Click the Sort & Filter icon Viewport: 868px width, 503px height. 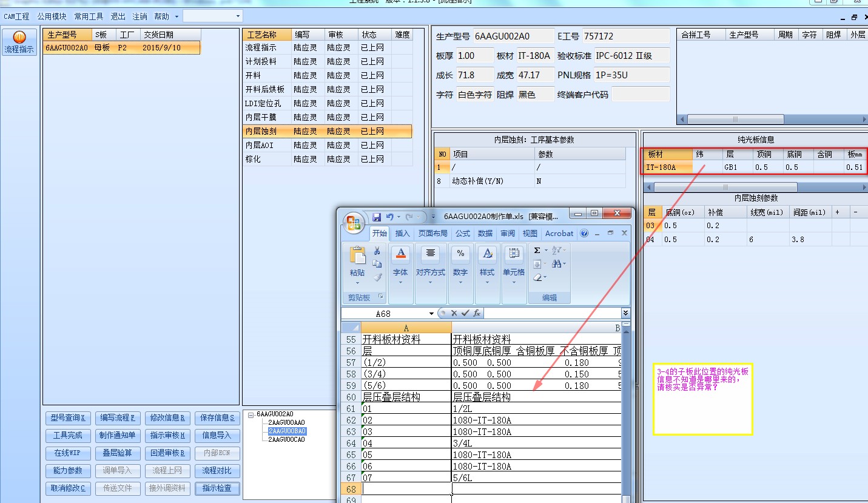point(557,250)
